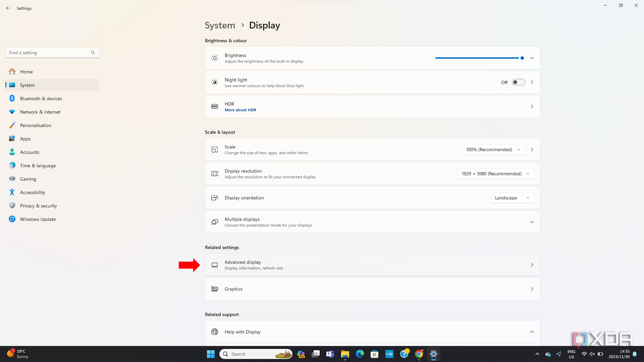Image resolution: width=644 pixels, height=362 pixels.
Task: Click the Multiple displays icon
Action: tap(215, 222)
